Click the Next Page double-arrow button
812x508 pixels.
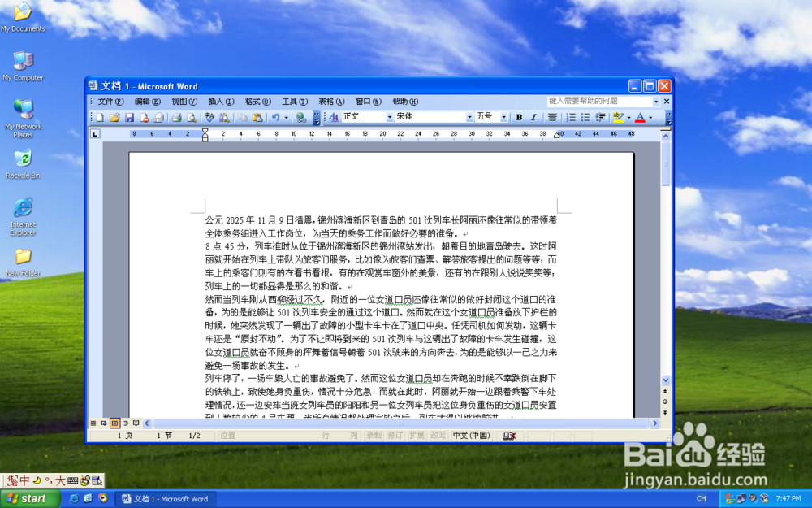(x=666, y=412)
